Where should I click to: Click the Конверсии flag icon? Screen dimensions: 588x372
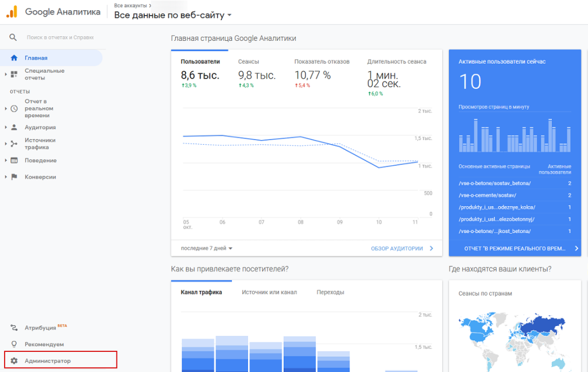pyautogui.click(x=14, y=177)
